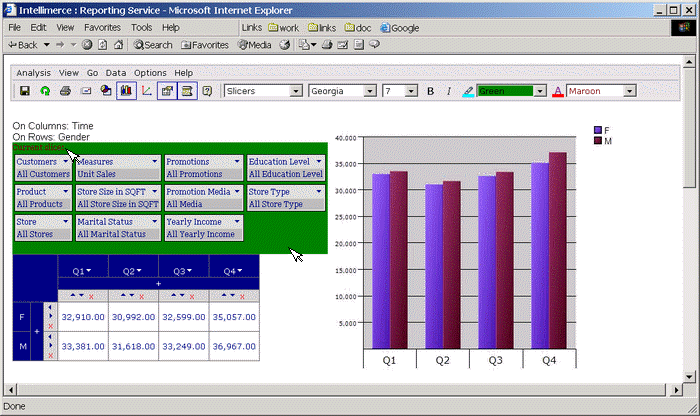Open the work link in Links bar
This screenshot has width=700, height=416.
(x=283, y=28)
